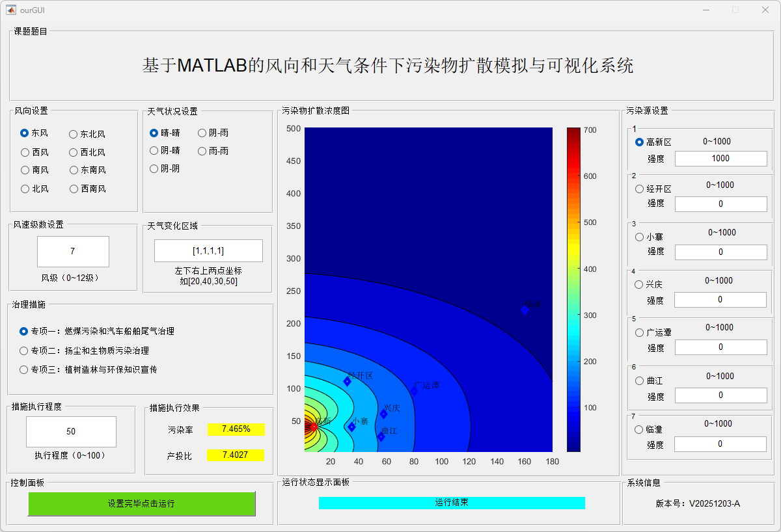This screenshot has width=781, height=532.
Task: Choose 西南风 as the wind direction
Action: click(x=74, y=189)
